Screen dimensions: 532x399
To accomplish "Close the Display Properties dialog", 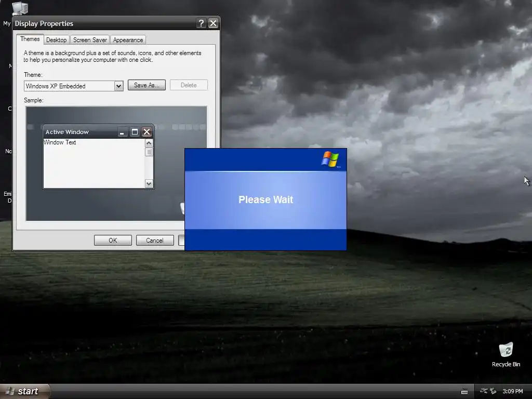I will [213, 23].
